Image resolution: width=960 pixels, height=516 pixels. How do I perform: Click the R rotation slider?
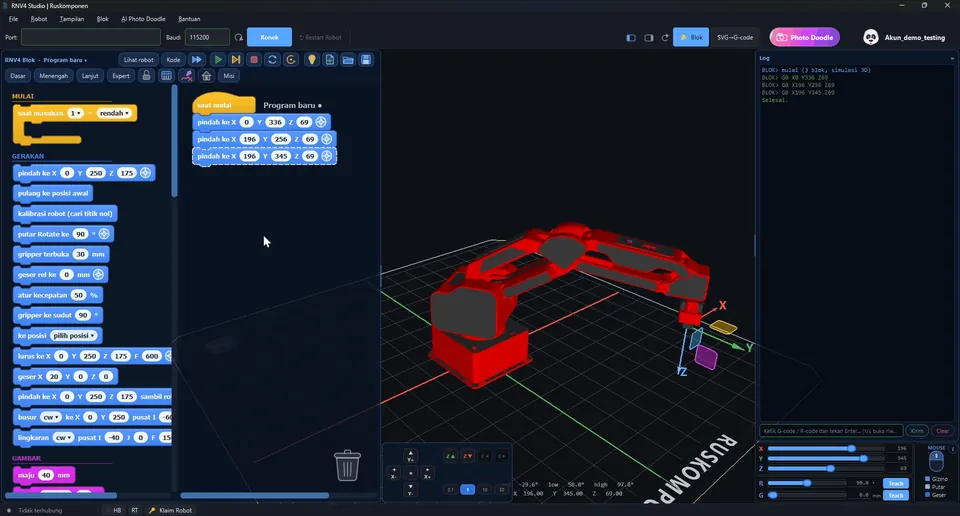(x=807, y=483)
